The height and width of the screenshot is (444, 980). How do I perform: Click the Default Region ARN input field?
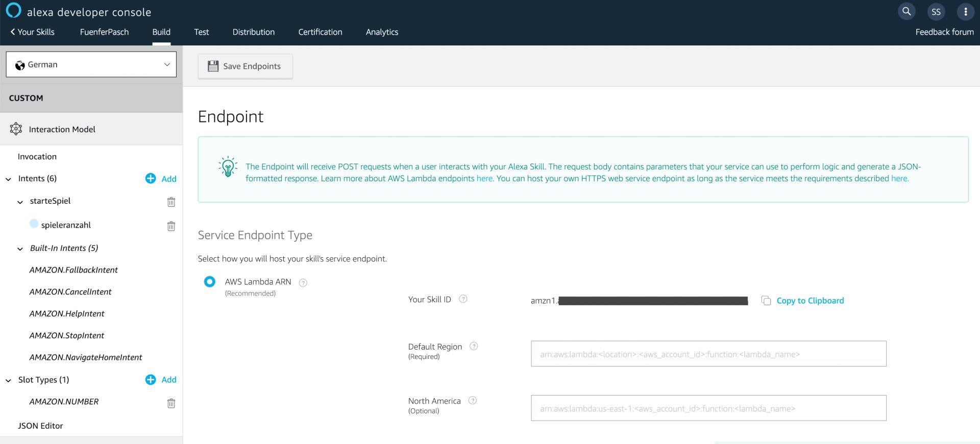[708, 354]
